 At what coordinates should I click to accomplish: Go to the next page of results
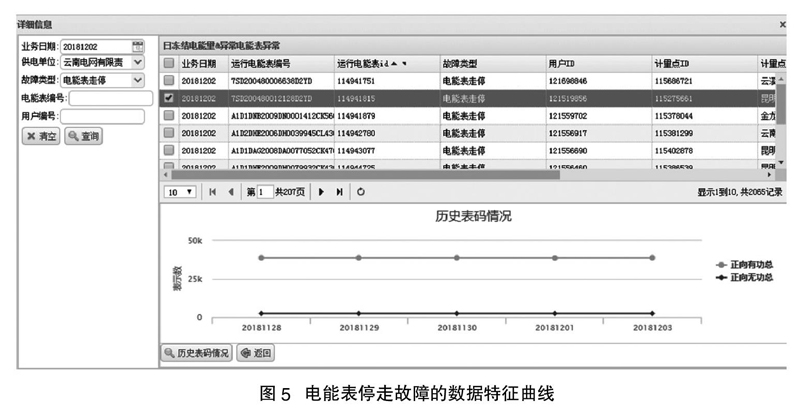coord(321,192)
